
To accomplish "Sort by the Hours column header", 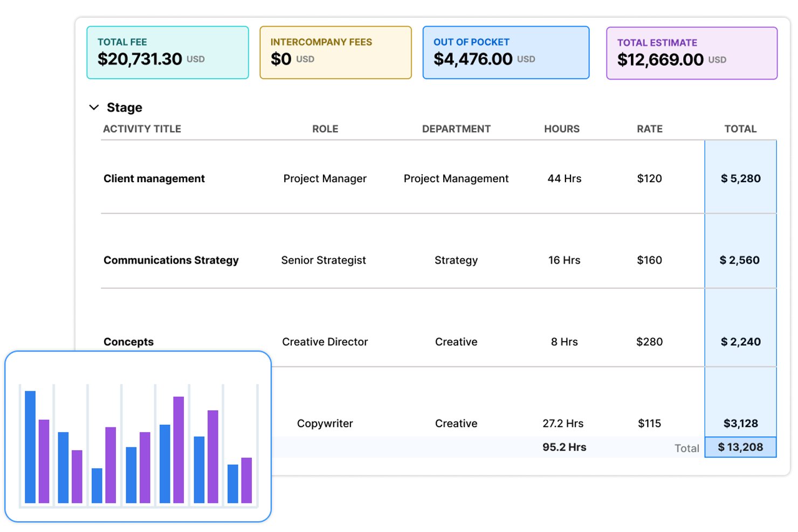I will 562,129.
